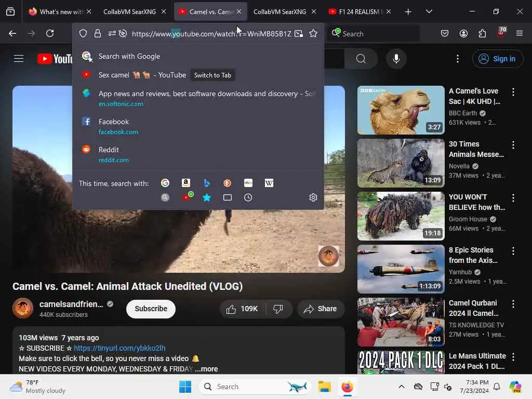The image size is (532, 399).
Task: Open options for 30 Times Animals video
Action: (513, 145)
